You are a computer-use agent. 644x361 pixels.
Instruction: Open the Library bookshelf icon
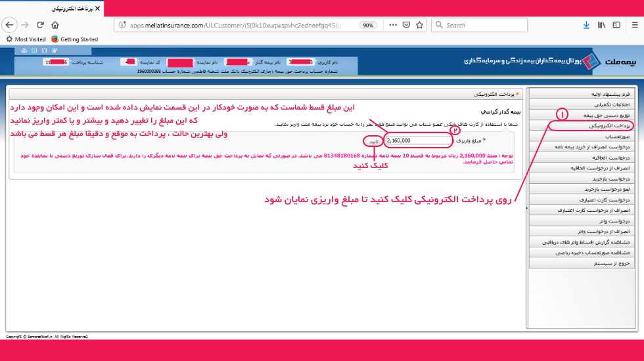coord(601,25)
